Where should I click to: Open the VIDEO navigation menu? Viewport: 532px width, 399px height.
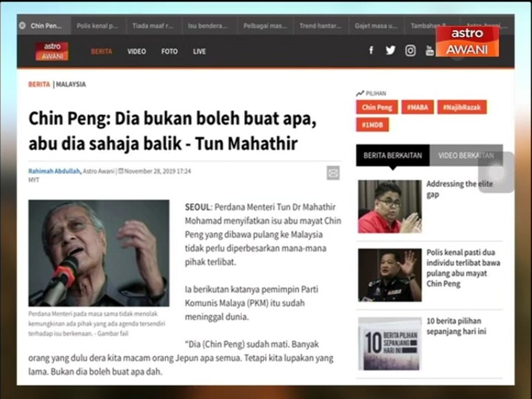click(x=137, y=52)
